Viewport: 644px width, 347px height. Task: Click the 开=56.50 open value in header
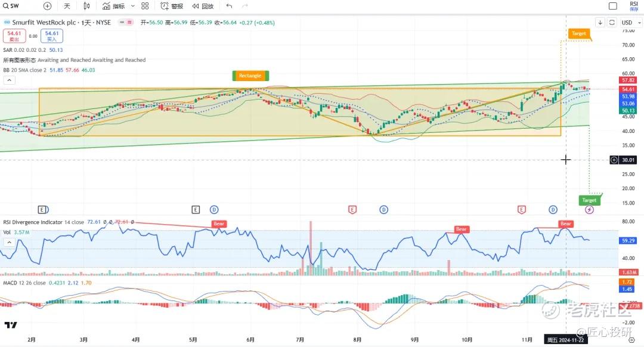[151, 22]
